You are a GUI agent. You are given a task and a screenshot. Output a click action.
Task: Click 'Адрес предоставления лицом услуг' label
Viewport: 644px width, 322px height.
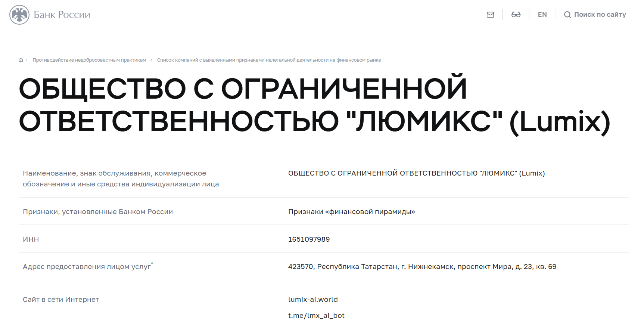(x=88, y=266)
